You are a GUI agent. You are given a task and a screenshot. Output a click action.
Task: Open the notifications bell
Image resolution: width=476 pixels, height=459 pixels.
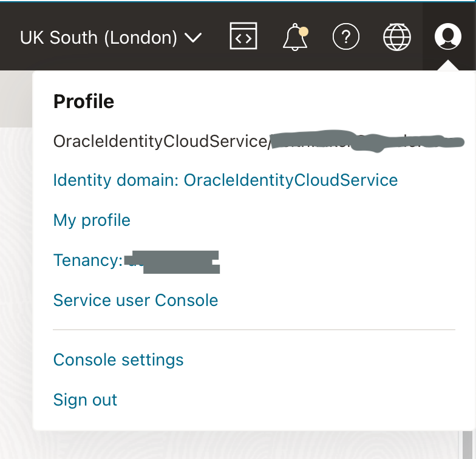coord(295,38)
